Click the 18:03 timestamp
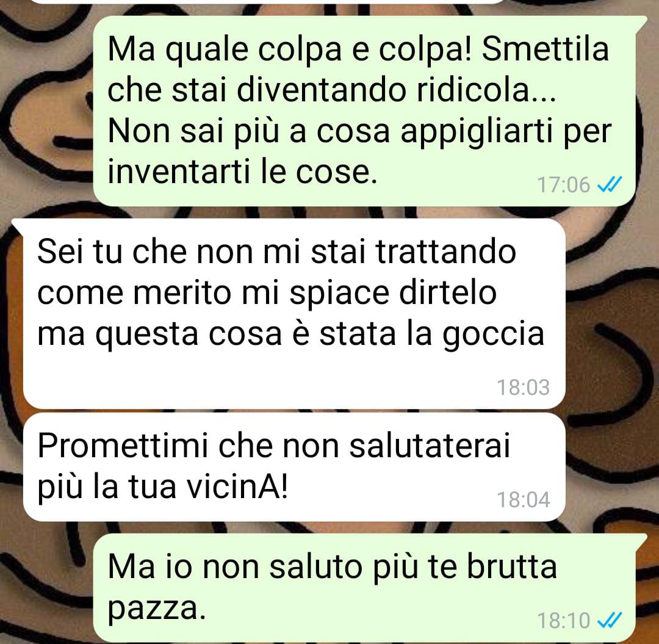This screenshot has height=644, width=659. (x=524, y=387)
